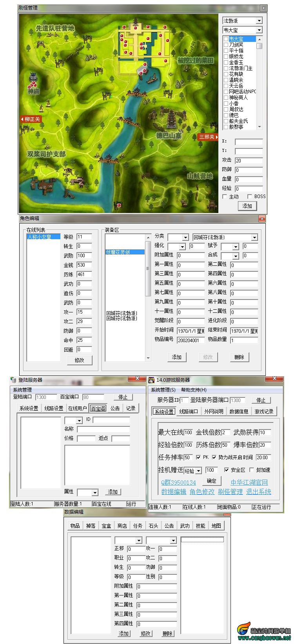Enable the 主动 checkbox

click(x=225, y=197)
